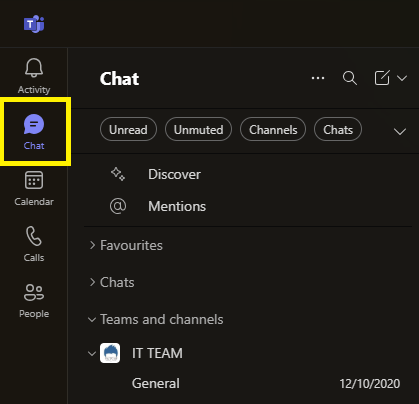Toggle the Unread filter pill

[x=128, y=129]
